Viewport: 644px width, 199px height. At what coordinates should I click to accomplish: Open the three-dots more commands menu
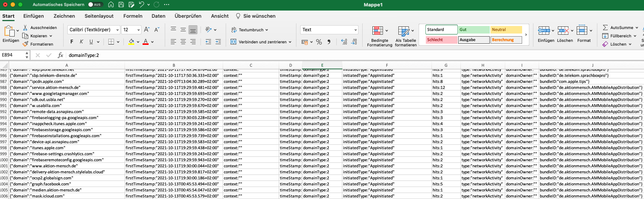167,5
